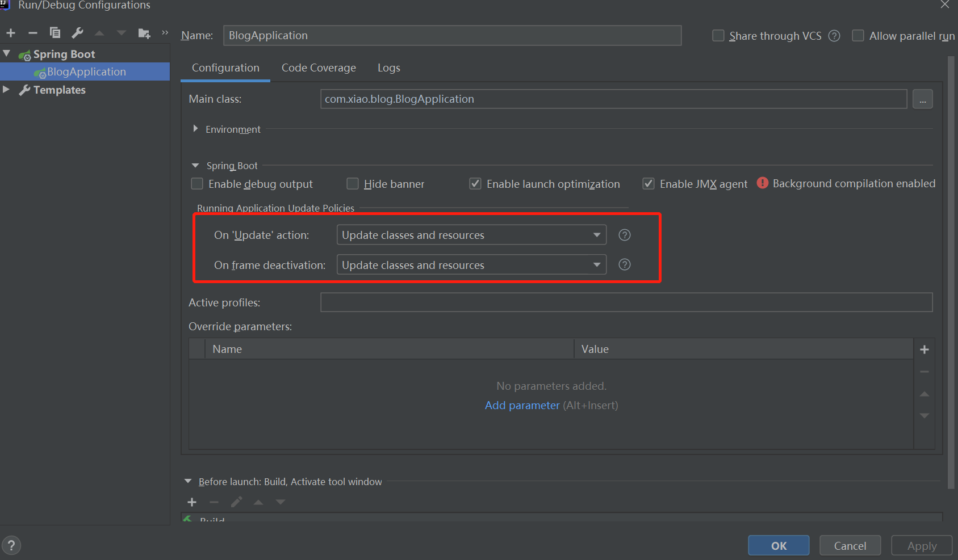Screen dimensions: 958x560
Task: Move configuration up in the list toolbar
Action: tap(99, 33)
